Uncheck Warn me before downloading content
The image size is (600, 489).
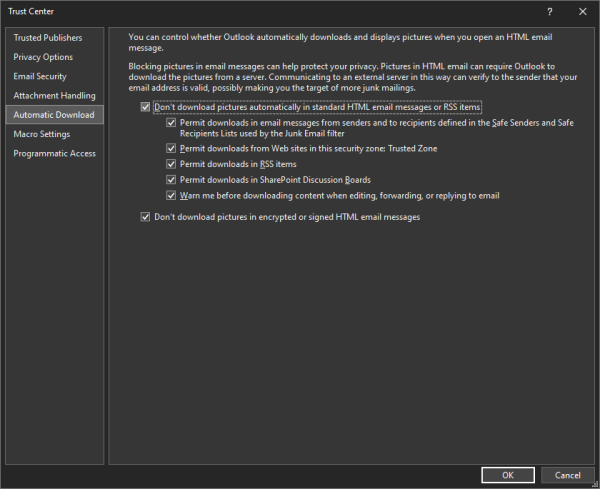click(x=171, y=196)
